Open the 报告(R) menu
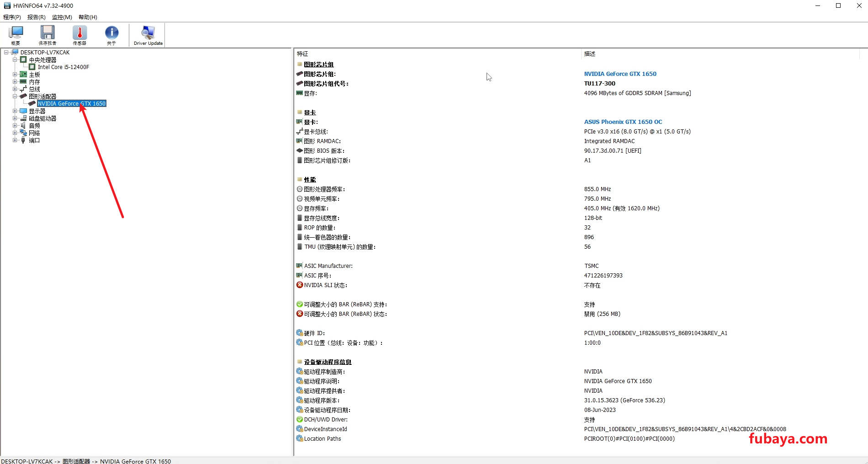The width and height of the screenshot is (868, 464). click(x=37, y=17)
